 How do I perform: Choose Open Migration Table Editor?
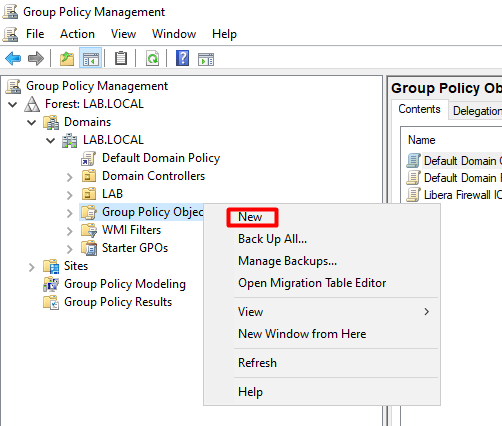click(322, 283)
